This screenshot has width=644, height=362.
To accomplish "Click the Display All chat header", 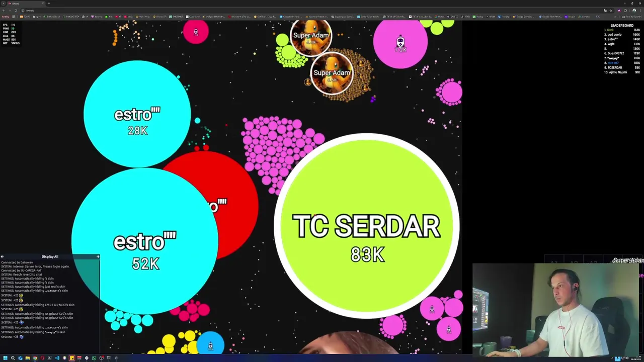I will click(x=50, y=256).
